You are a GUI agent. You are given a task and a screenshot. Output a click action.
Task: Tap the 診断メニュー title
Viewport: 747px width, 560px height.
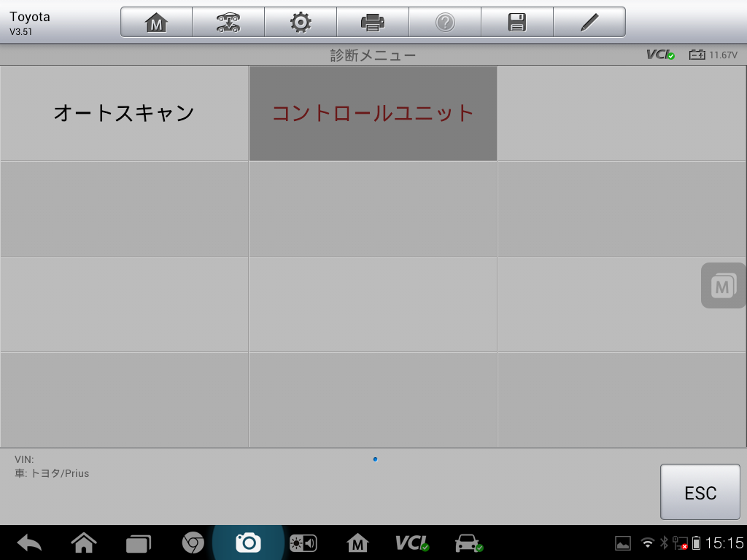click(373, 55)
